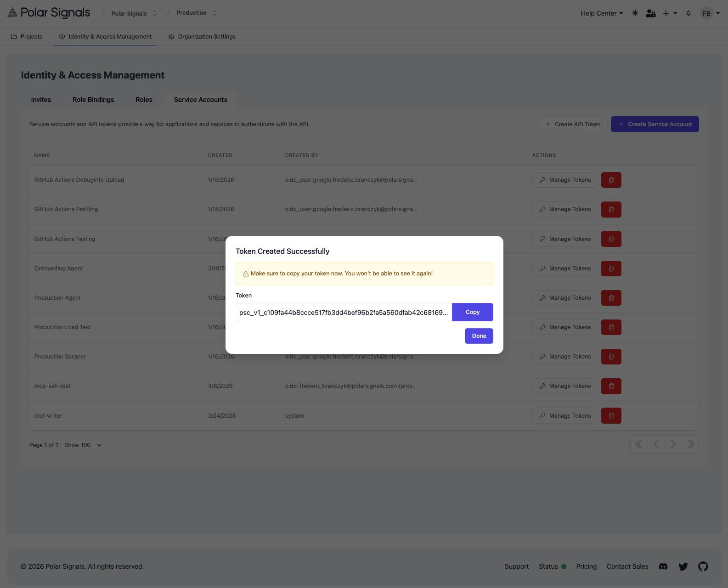Toggle the light/dark theme sun icon
Screen dimensions: 728x588
point(635,13)
